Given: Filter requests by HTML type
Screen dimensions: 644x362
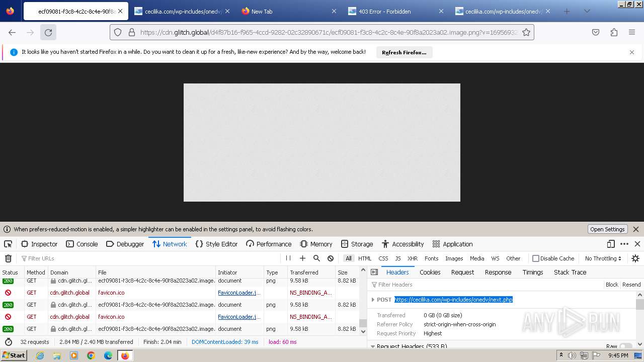Looking at the screenshot, I should 365,258.
